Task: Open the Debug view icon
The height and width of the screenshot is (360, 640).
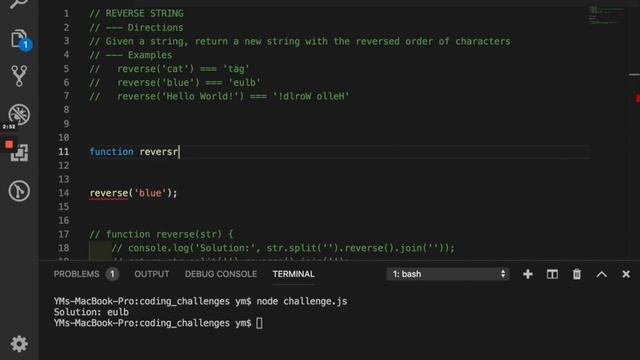Action: tap(19, 114)
